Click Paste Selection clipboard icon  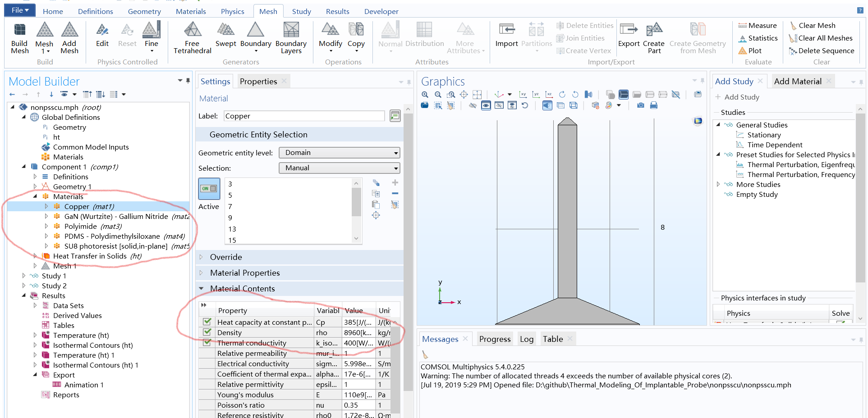coord(376,204)
